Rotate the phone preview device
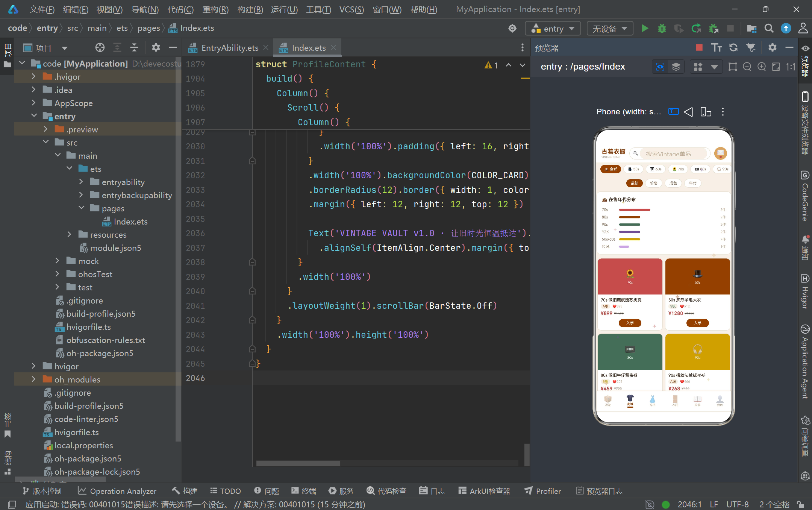 (x=706, y=112)
